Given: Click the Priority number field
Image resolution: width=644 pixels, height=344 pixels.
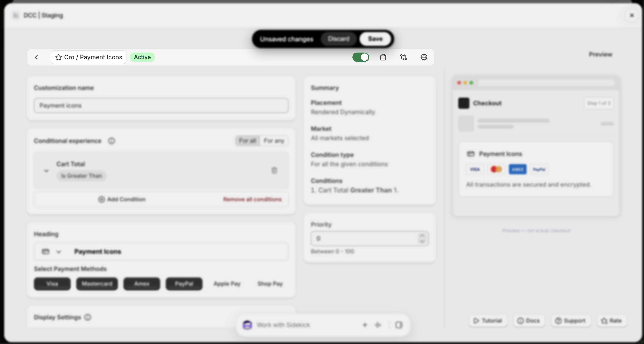Looking at the screenshot, I should [x=369, y=238].
